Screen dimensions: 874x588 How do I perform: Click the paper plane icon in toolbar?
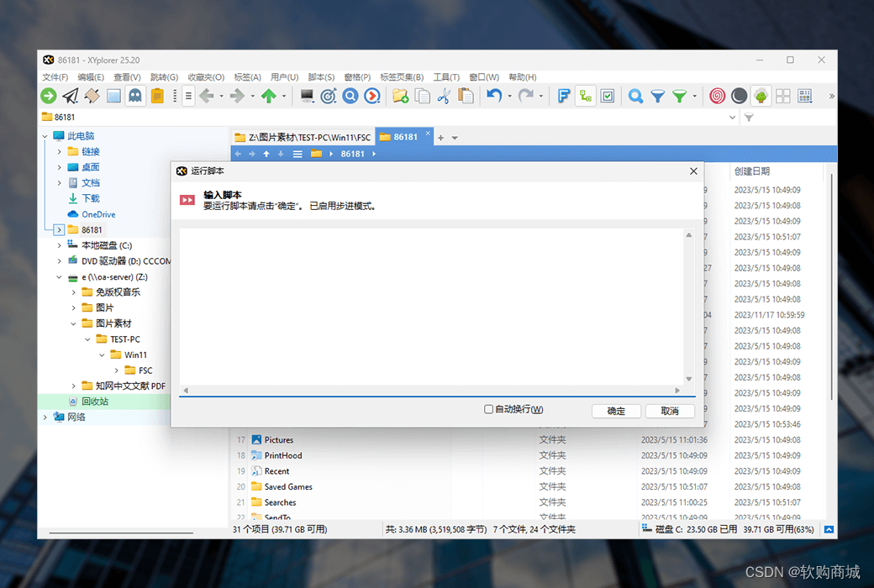71,96
